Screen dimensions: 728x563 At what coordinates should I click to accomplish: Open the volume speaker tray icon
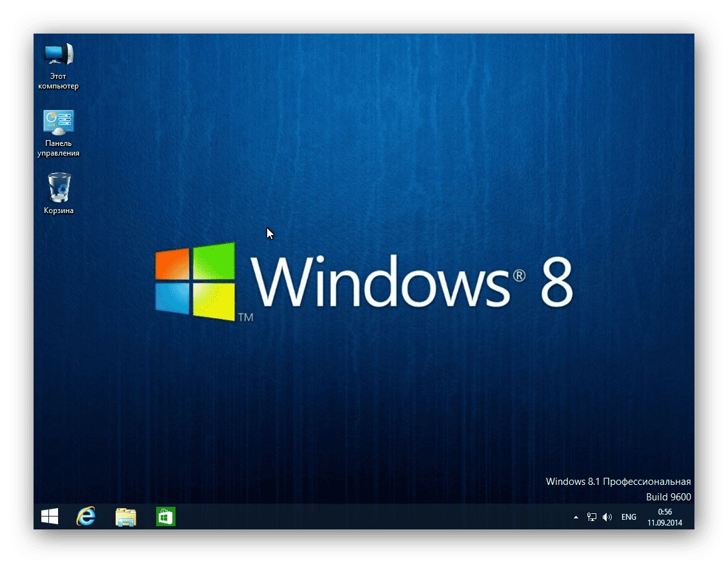607,517
